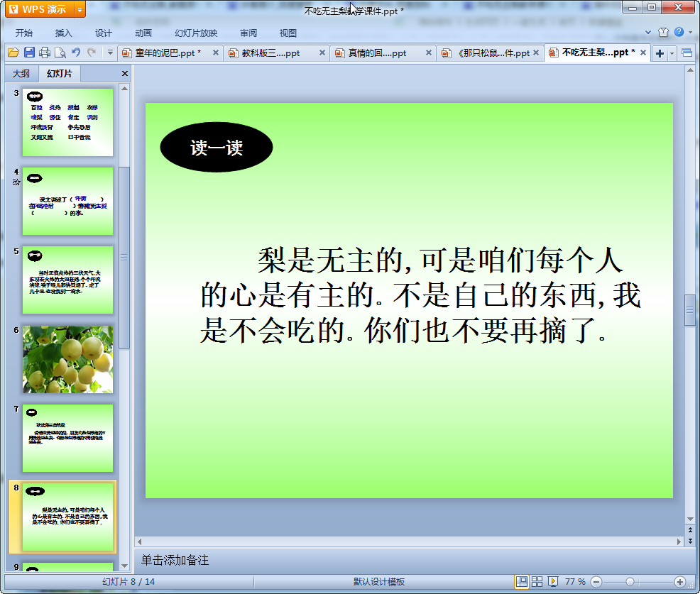Switch to the 大纲 panel tab
This screenshot has width=700, height=594.
(21, 74)
